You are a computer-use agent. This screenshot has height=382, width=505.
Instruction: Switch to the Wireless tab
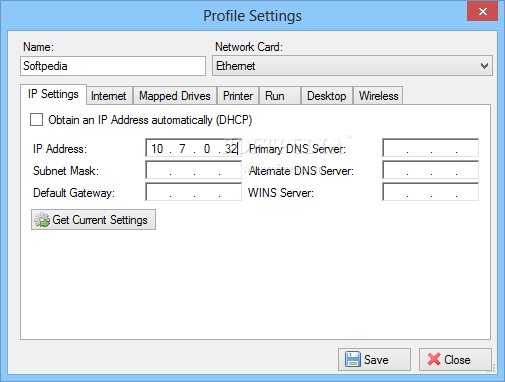click(x=378, y=96)
